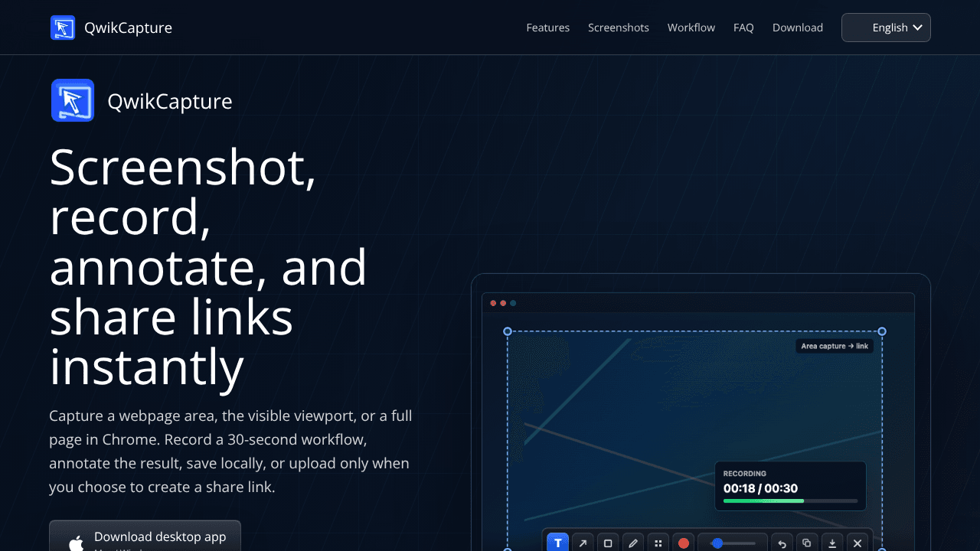Click the top-right selection corner handle

click(x=882, y=331)
